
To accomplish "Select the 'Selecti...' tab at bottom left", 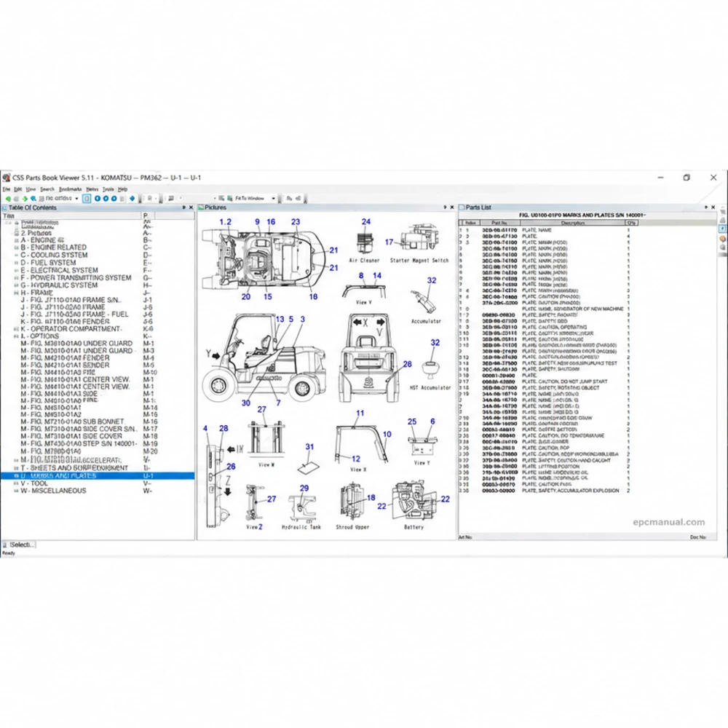I will pos(19,545).
